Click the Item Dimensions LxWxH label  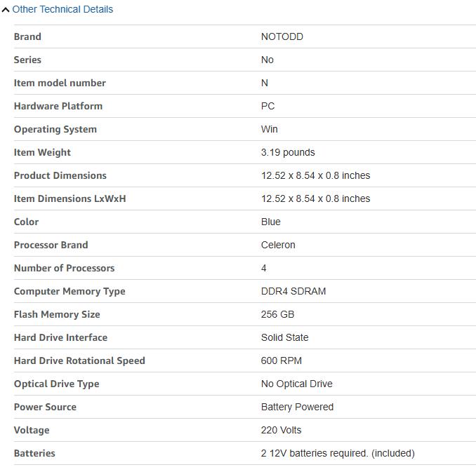[x=70, y=198]
